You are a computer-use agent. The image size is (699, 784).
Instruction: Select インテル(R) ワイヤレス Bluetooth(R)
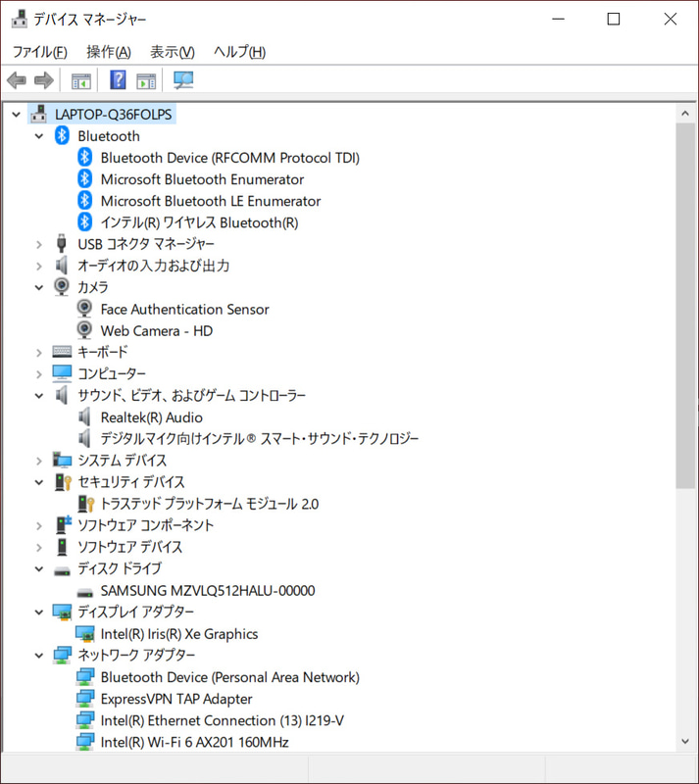pos(199,222)
